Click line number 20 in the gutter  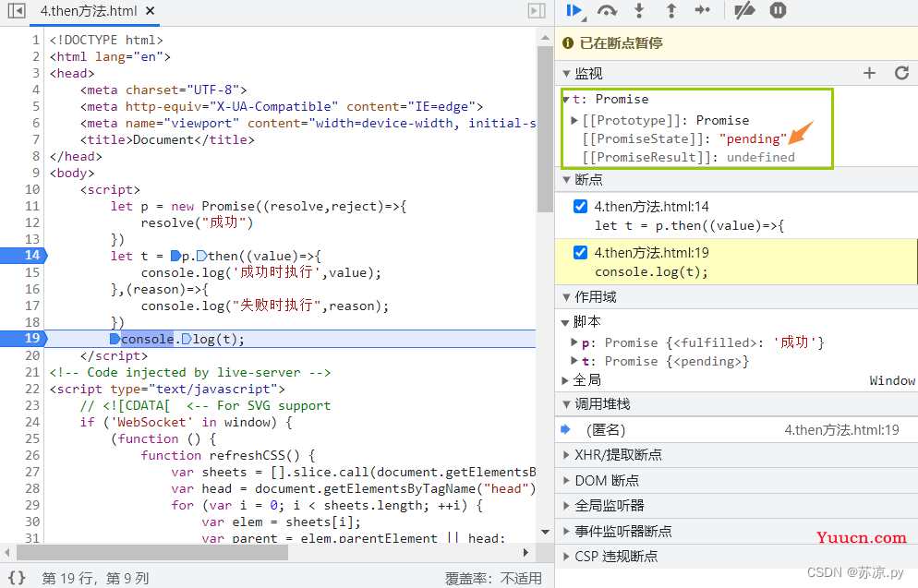[x=32, y=355]
